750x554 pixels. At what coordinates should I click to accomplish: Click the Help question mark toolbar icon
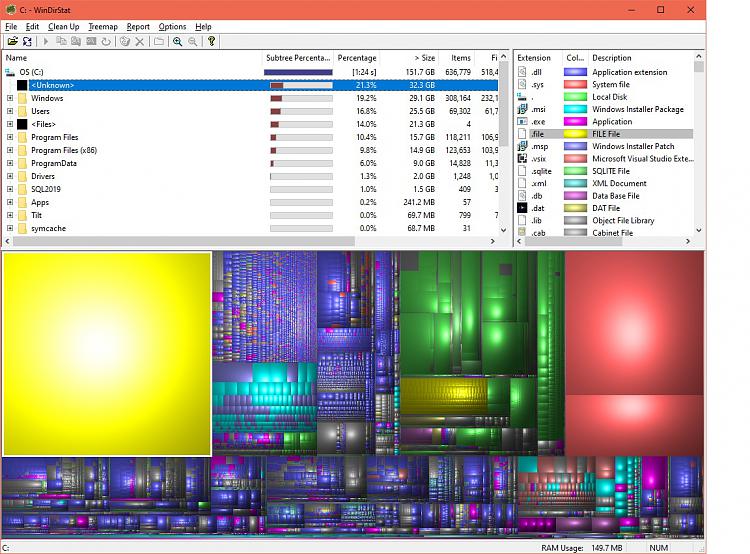(211, 42)
